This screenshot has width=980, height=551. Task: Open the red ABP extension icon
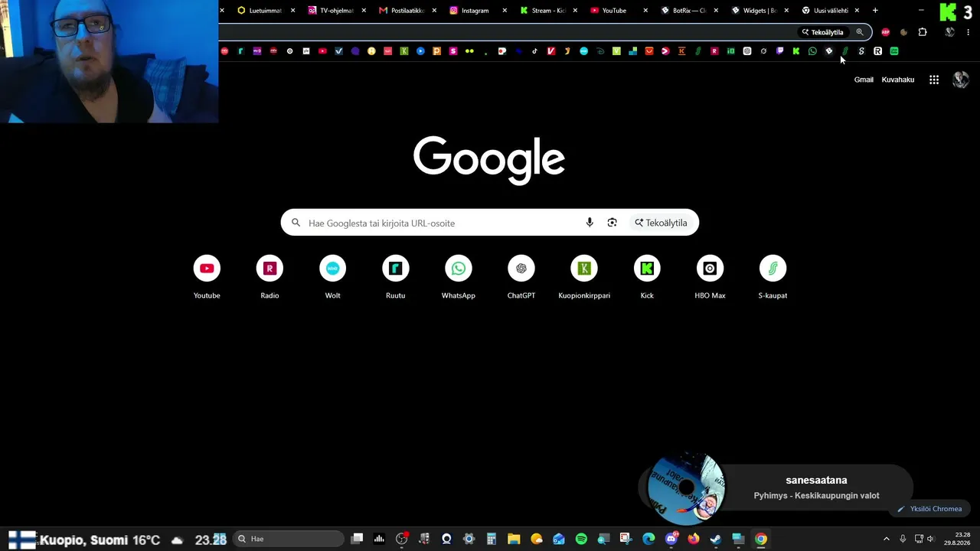pyautogui.click(x=886, y=32)
